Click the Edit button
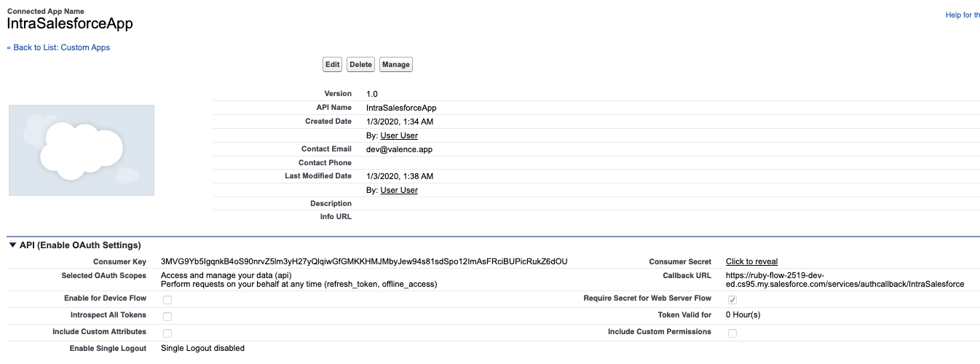Screen dimensions: 980x364 coord(332,65)
